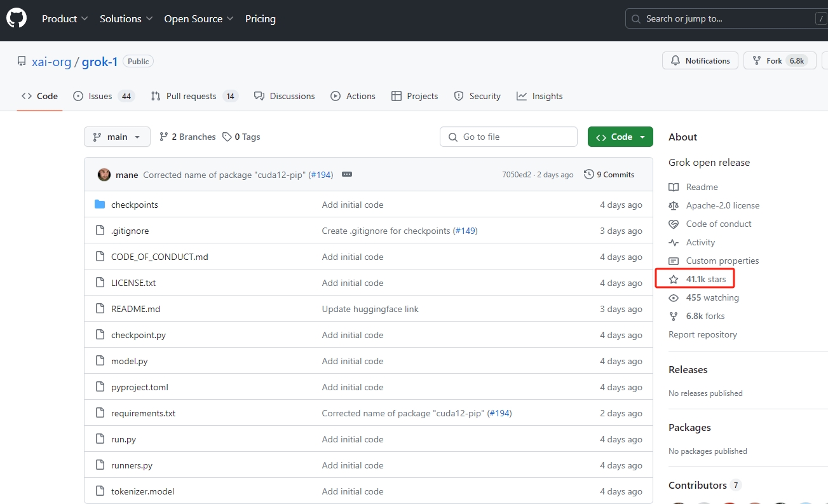Screen dimensions: 828x504
Task: Open tokenizer.model file
Action: 142,491
